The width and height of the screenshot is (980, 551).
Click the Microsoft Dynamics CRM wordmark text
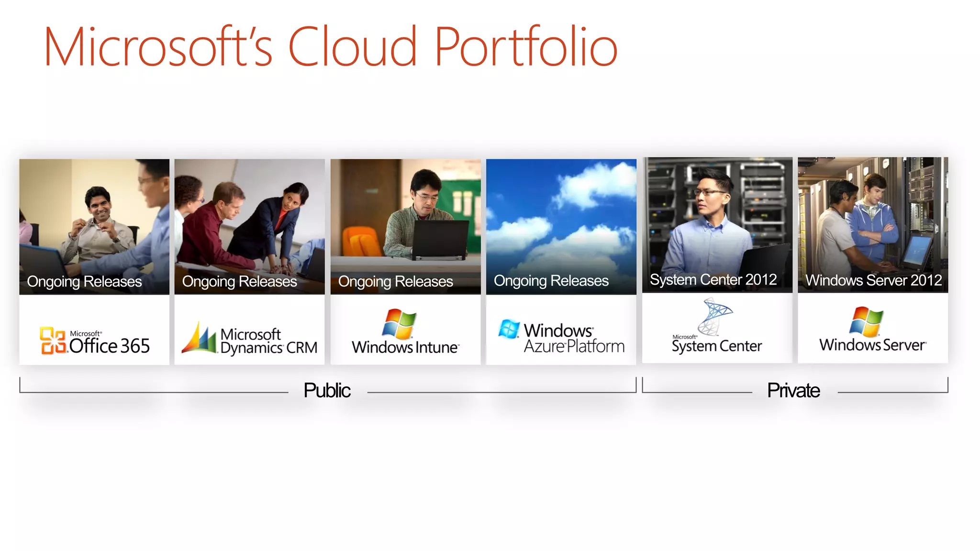268,342
